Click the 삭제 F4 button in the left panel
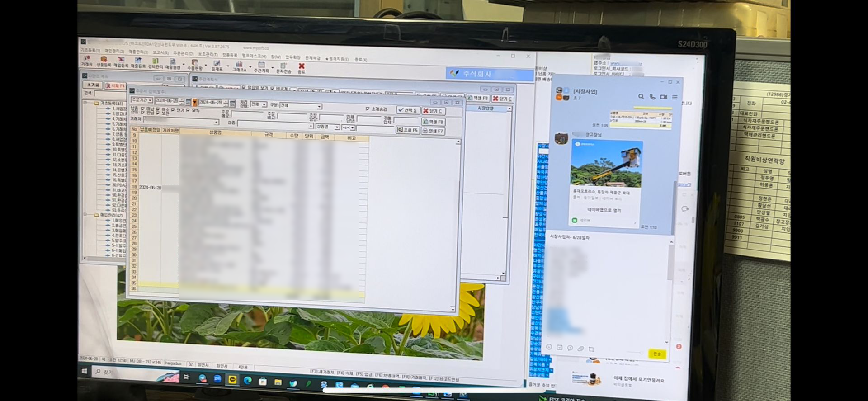Viewport: 868px width, 401px height. pyautogui.click(x=115, y=85)
